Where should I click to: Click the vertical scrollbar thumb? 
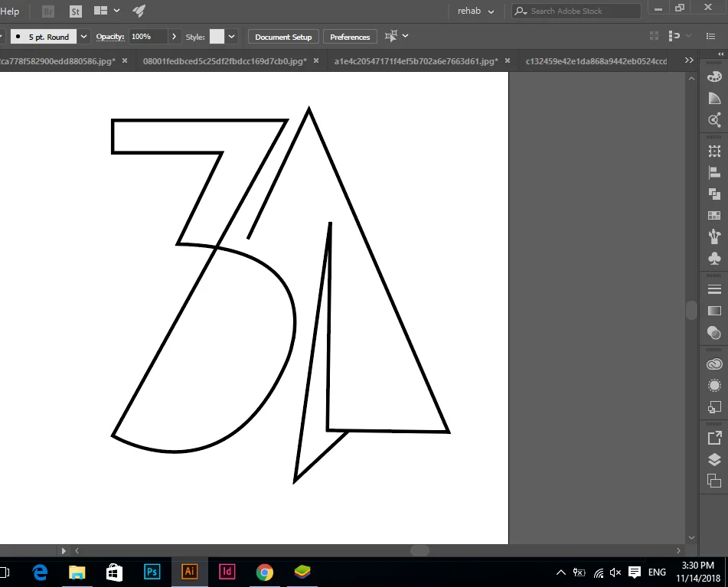pyautogui.click(x=691, y=311)
